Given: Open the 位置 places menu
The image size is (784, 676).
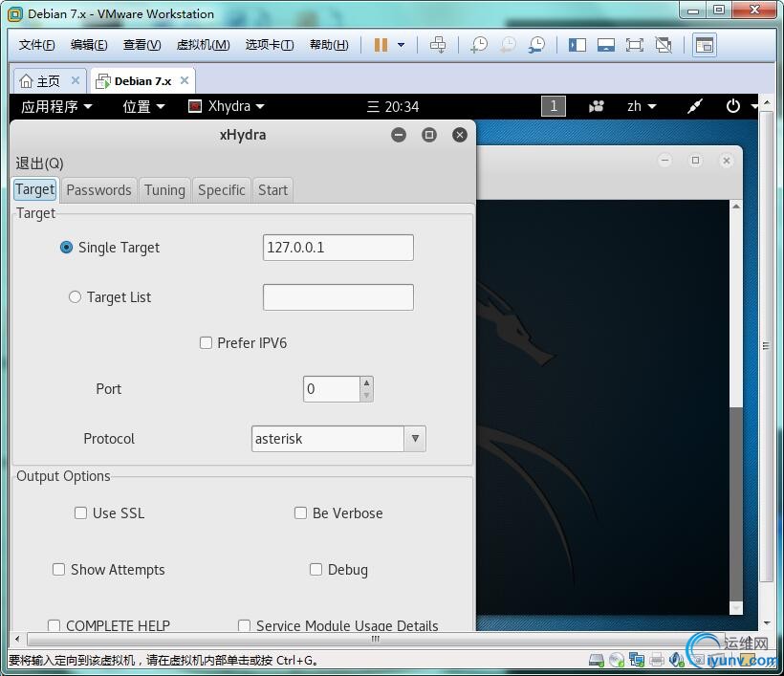Looking at the screenshot, I should pyautogui.click(x=143, y=106).
